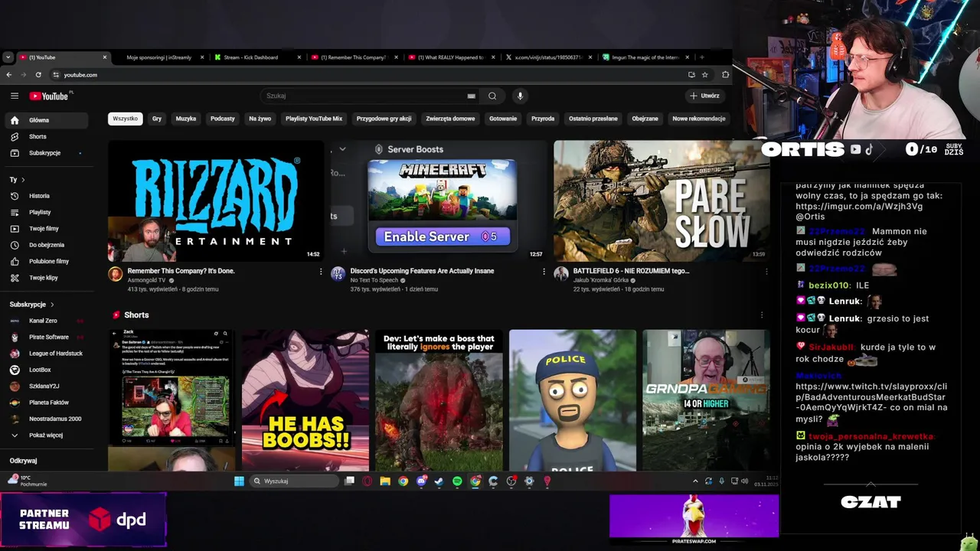
Task: Bookmark this page with star icon
Action: point(704,75)
